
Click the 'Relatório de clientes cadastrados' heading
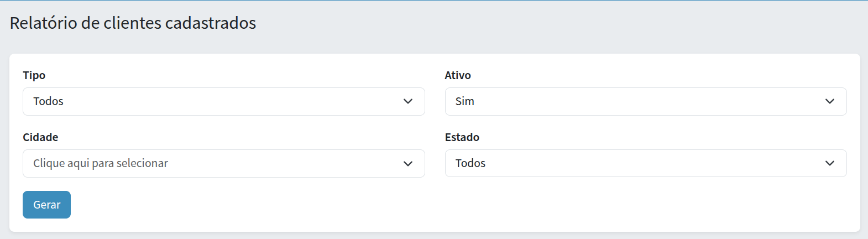133,23
